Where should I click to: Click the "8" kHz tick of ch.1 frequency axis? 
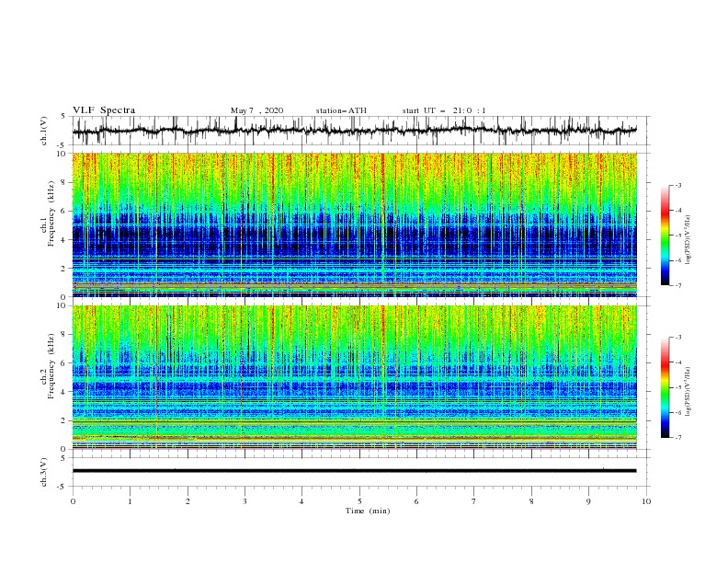click(x=63, y=182)
